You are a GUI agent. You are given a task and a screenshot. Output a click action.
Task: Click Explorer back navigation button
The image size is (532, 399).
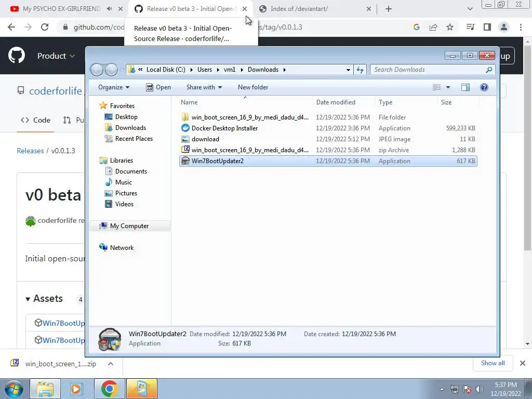[97, 70]
